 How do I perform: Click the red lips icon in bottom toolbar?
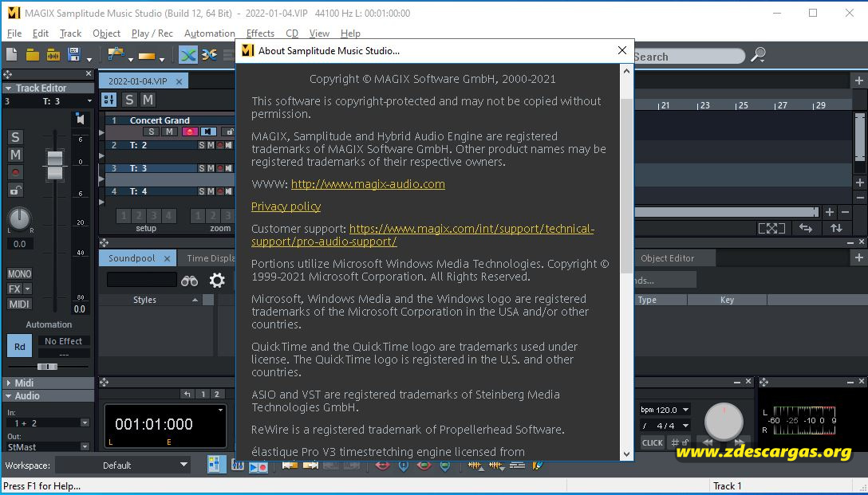(x=382, y=466)
